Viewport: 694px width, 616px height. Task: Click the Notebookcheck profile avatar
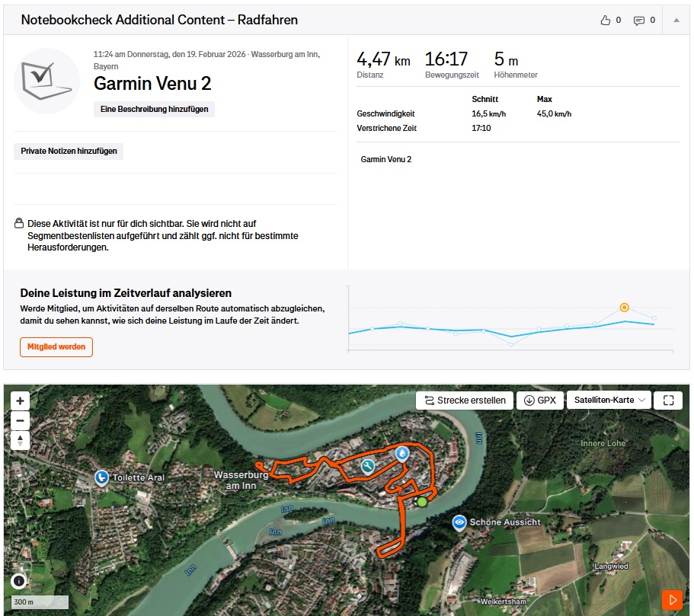click(47, 81)
